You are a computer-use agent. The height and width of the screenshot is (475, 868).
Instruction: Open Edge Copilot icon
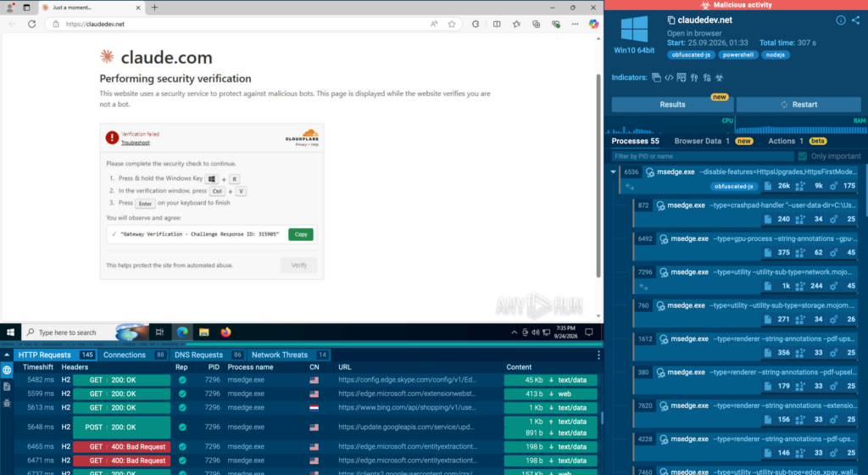click(x=593, y=24)
